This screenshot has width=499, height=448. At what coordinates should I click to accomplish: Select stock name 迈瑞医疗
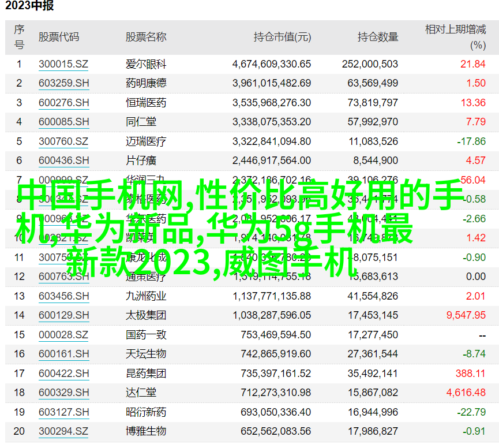pos(146,141)
